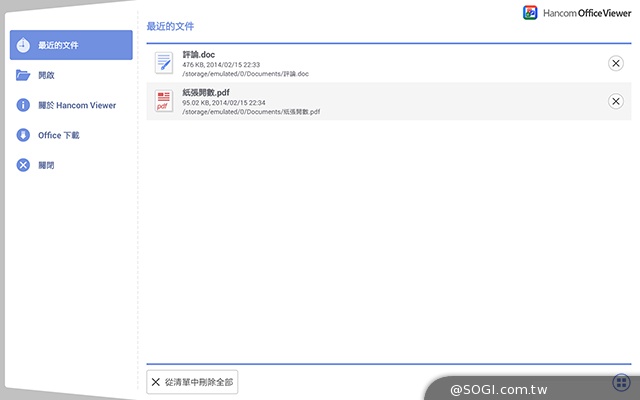Click the clock icon beside 最近的文件

pos(23,45)
